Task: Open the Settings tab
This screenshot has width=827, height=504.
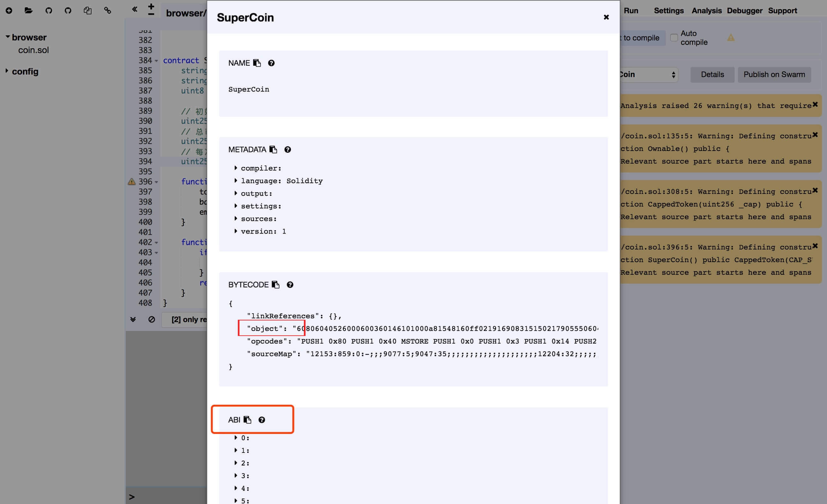Action: coord(668,11)
